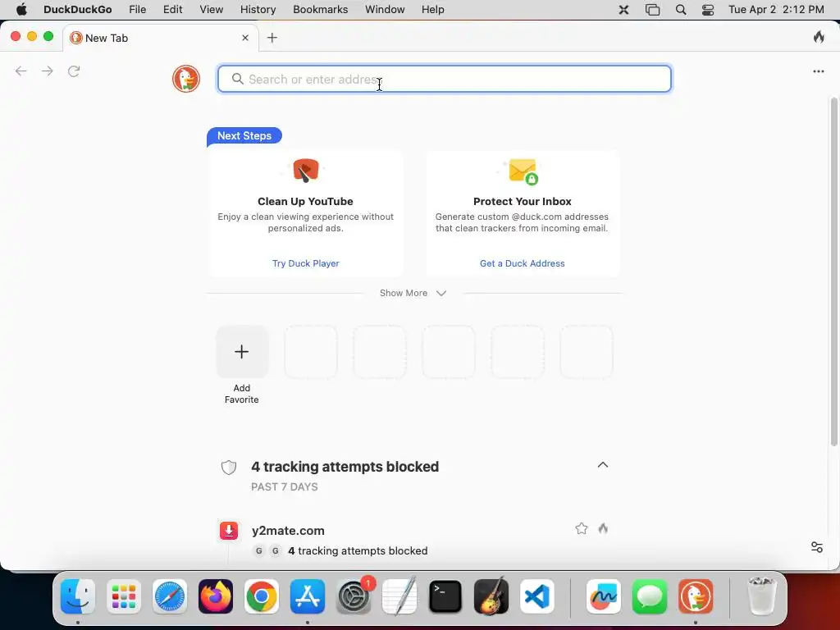The width and height of the screenshot is (840, 630).
Task: Open the File menu
Action: (137, 10)
